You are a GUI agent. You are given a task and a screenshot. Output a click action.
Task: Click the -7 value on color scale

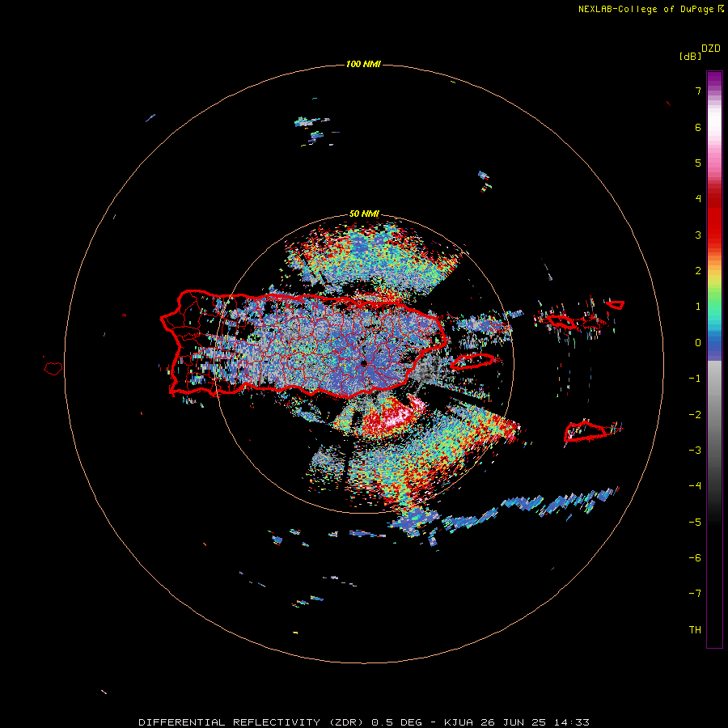tap(695, 594)
